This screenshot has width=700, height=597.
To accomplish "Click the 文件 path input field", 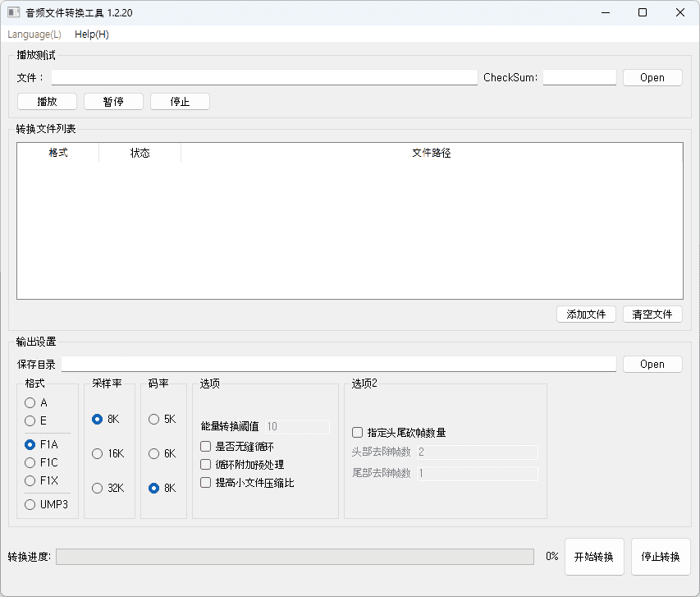I will [264, 77].
